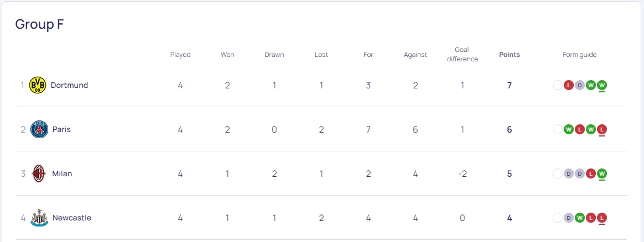Click the Newcastle United club crest
644x242 pixels.
click(39, 218)
